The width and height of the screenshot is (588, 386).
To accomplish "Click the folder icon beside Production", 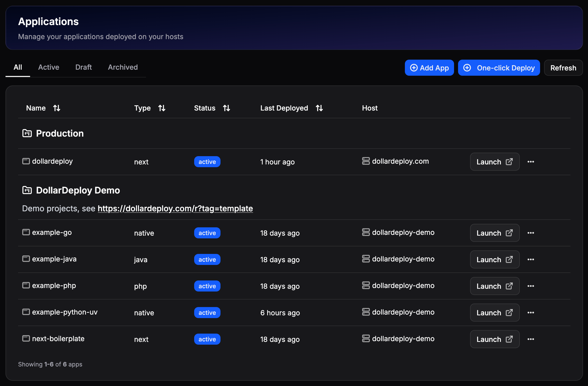I will coord(28,133).
